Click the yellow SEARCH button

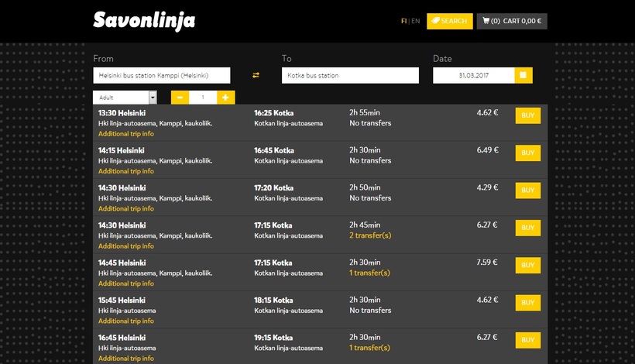[448, 21]
